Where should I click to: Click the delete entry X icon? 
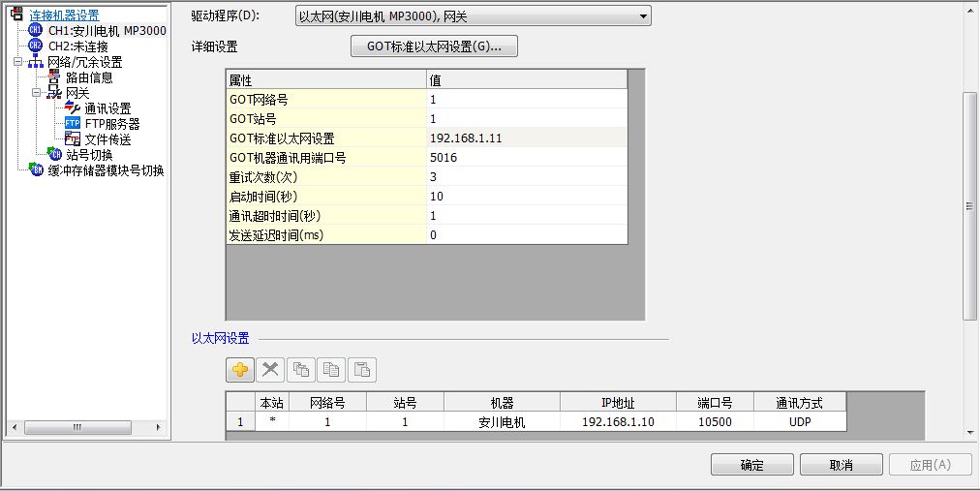[x=270, y=370]
